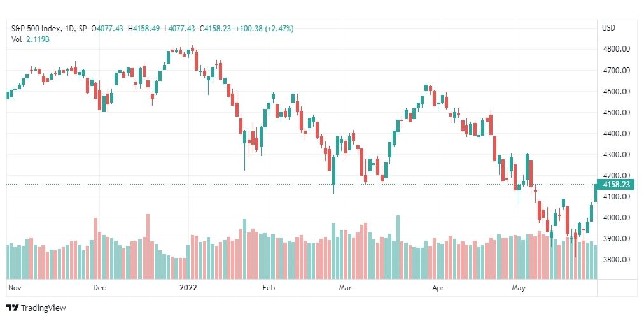This screenshot has width=644, height=319.
Task: Select the Feb time axis label
Action: [x=268, y=288]
